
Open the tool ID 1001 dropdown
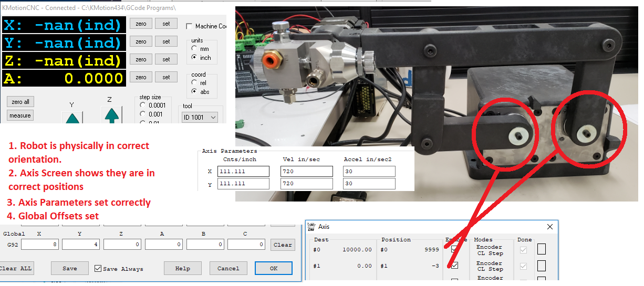[200, 117]
